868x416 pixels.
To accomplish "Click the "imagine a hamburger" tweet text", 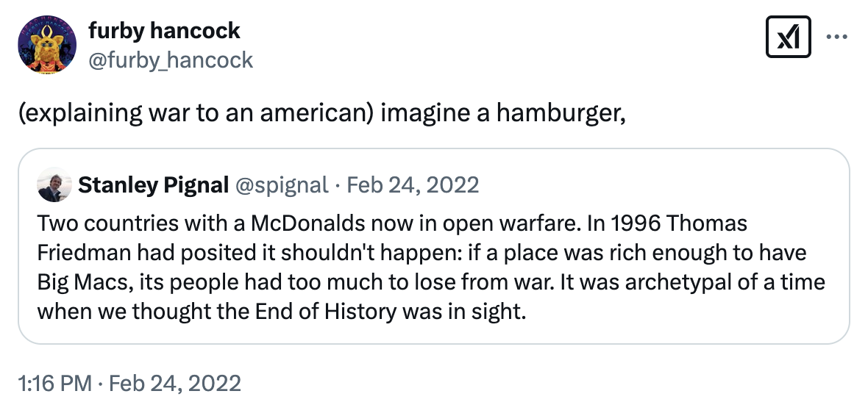I will click(x=504, y=113).
